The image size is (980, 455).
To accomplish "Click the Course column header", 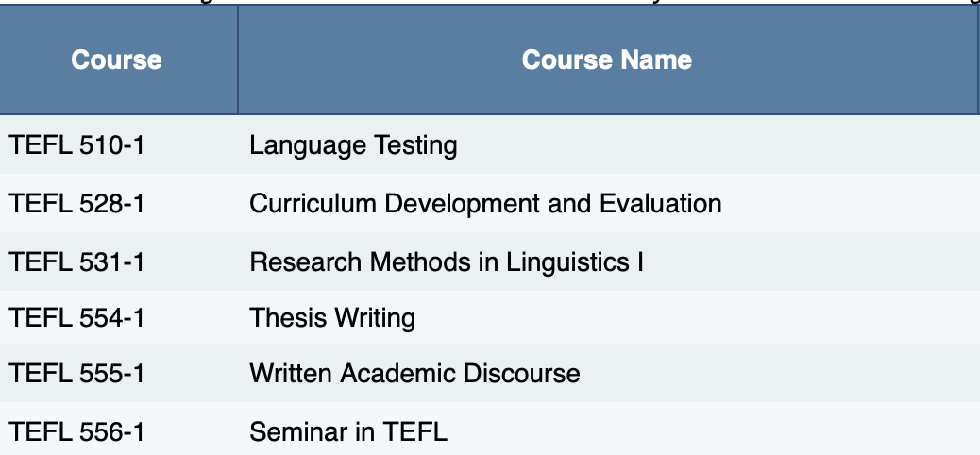I will [116, 59].
